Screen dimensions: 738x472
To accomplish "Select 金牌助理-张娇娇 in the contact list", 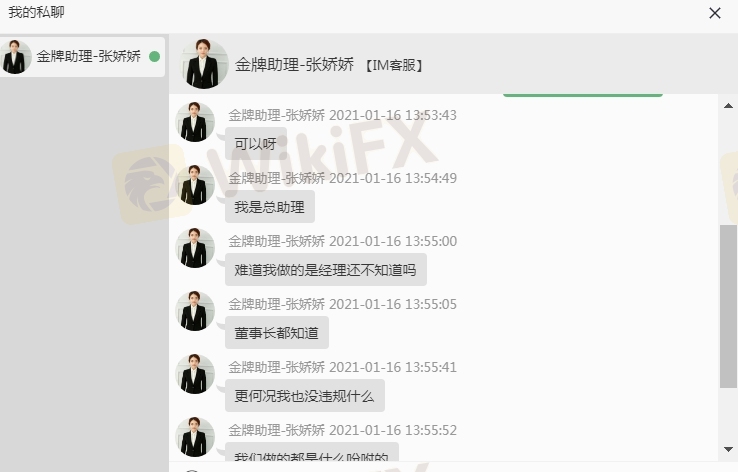I will [x=82, y=56].
